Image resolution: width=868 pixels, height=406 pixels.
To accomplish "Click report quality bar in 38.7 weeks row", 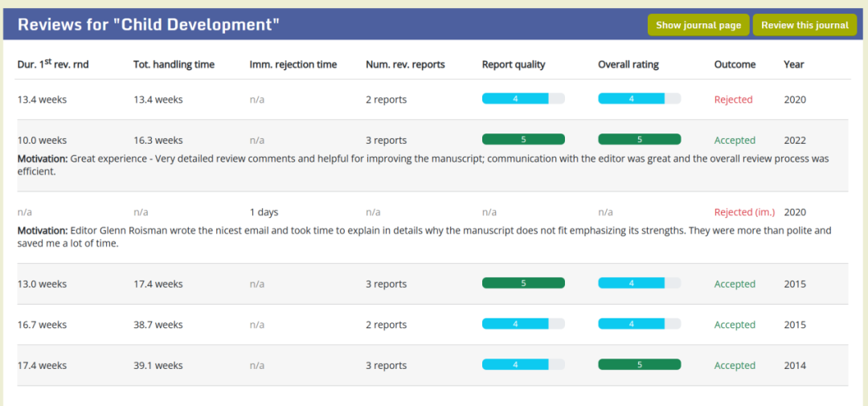I will pos(523,324).
